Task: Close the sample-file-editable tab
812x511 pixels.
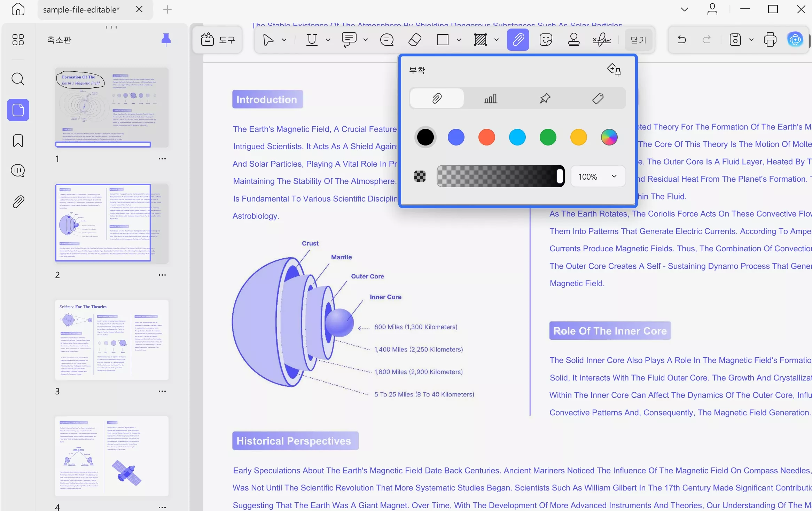Action: [139, 9]
